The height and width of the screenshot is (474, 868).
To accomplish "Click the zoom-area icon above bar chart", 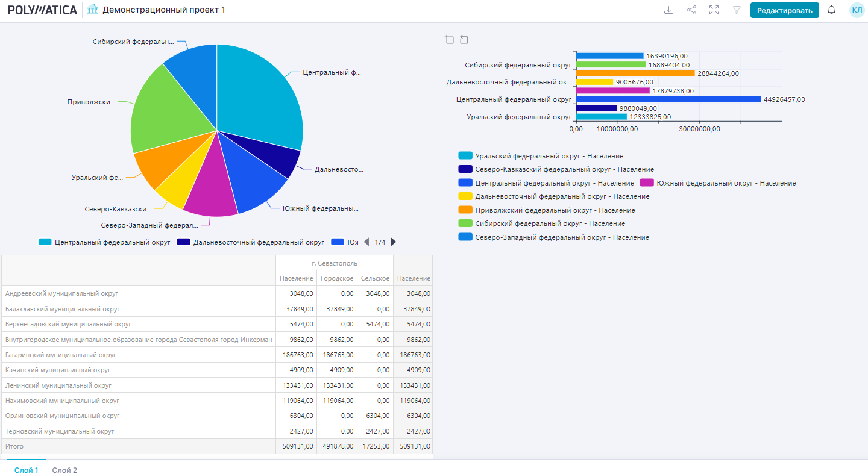I will pyautogui.click(x=449, y=40).
